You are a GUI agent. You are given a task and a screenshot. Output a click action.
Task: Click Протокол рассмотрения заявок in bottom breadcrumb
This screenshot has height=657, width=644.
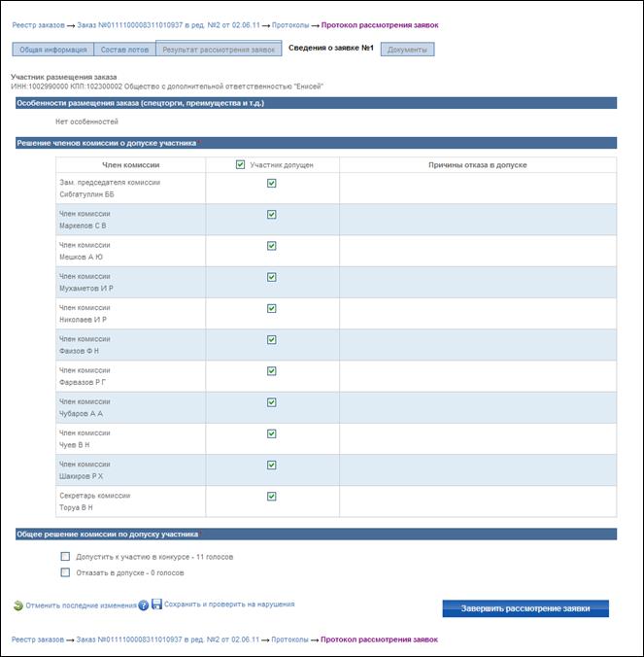click(x=380, y=640)
